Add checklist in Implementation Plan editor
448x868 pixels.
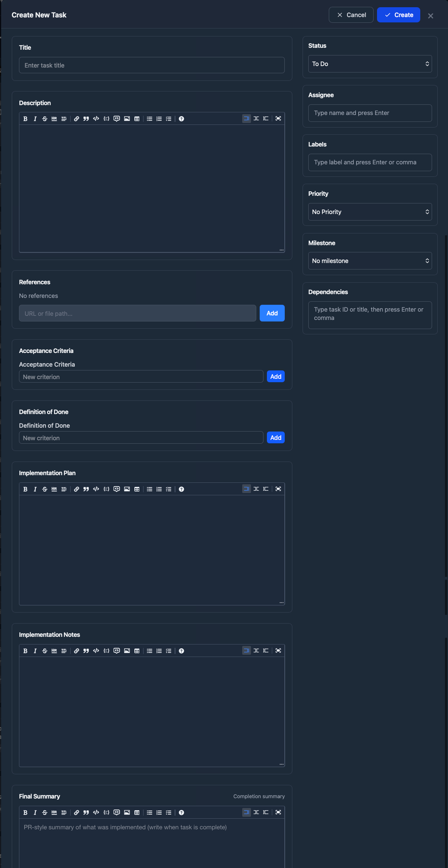pos(169,489)
